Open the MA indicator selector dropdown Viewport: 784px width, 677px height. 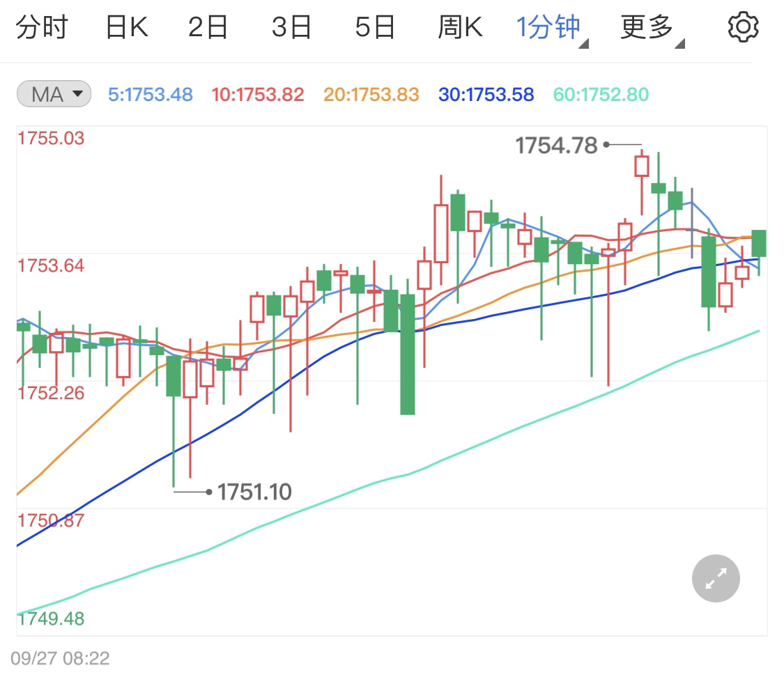pos(54,94)
